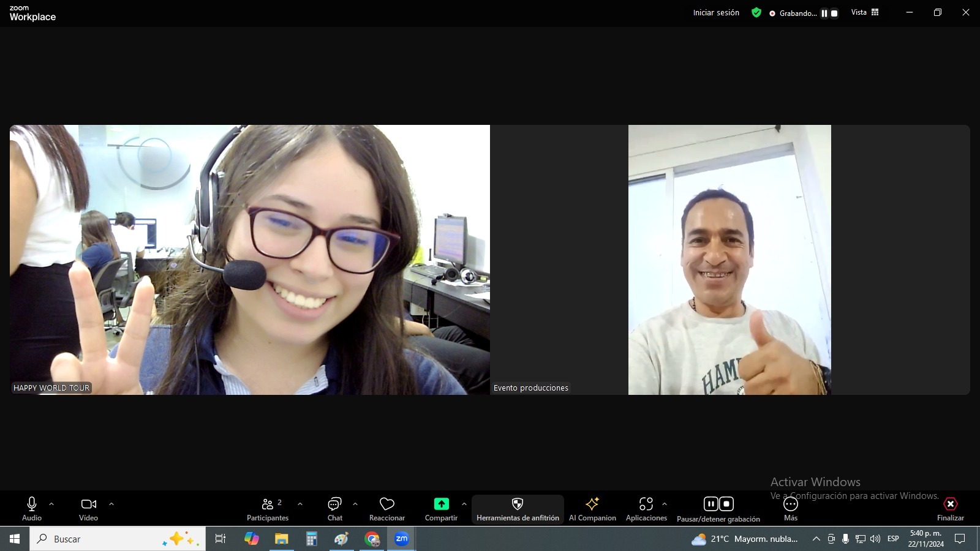Open Calculator from the taskbar
This screenshot has width=980, height=551.
pyautogui.click(x=311, y=539)
